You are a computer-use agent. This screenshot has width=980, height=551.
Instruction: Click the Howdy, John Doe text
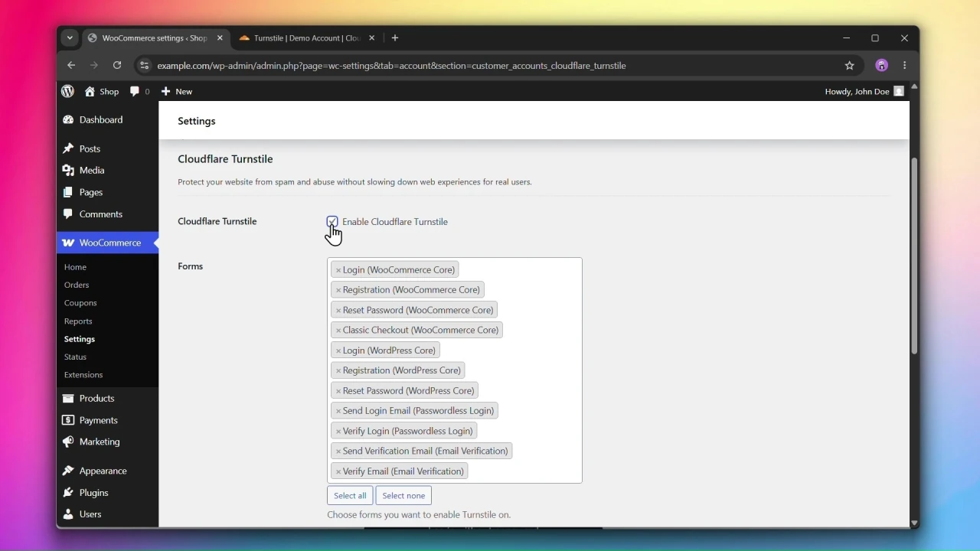tap(857, 91)
